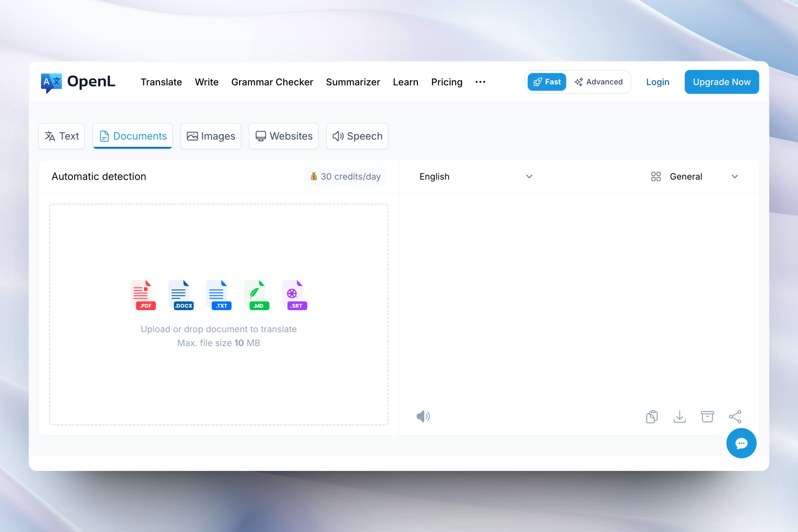Open the three-dots more menu
Viewport: 798px width, 532px height.
pyautogui.click(x=480, y=82)
